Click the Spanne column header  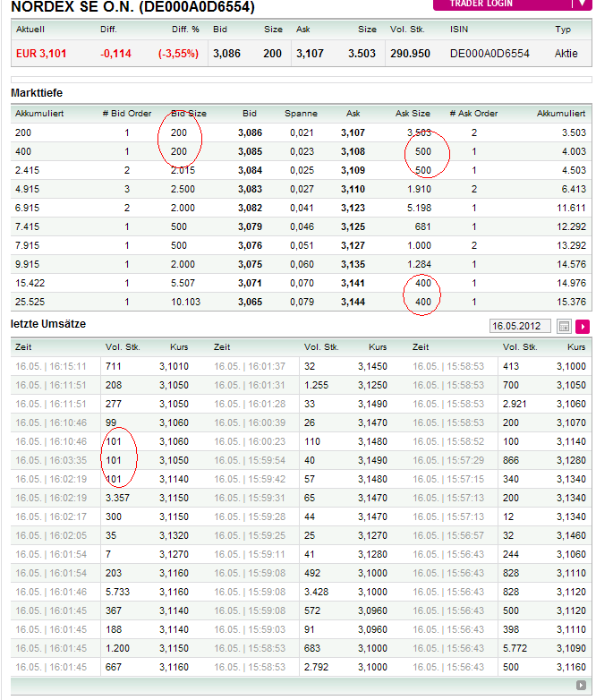(301, 114)
